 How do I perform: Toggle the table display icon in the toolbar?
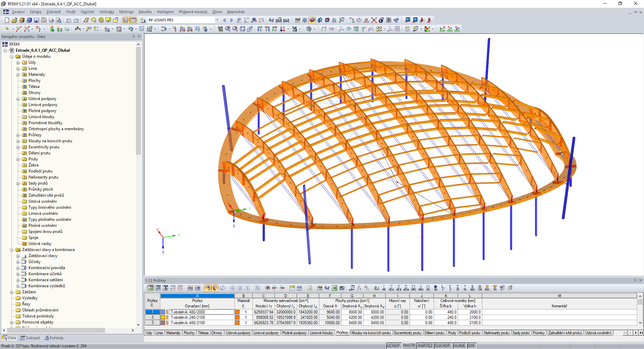coord(133,20)
